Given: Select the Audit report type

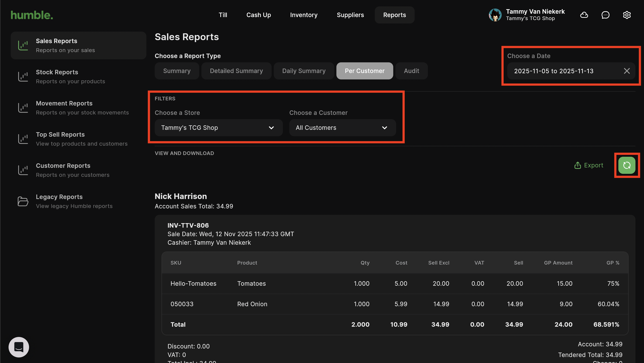Looking at the screenshot, I should 411,71.
